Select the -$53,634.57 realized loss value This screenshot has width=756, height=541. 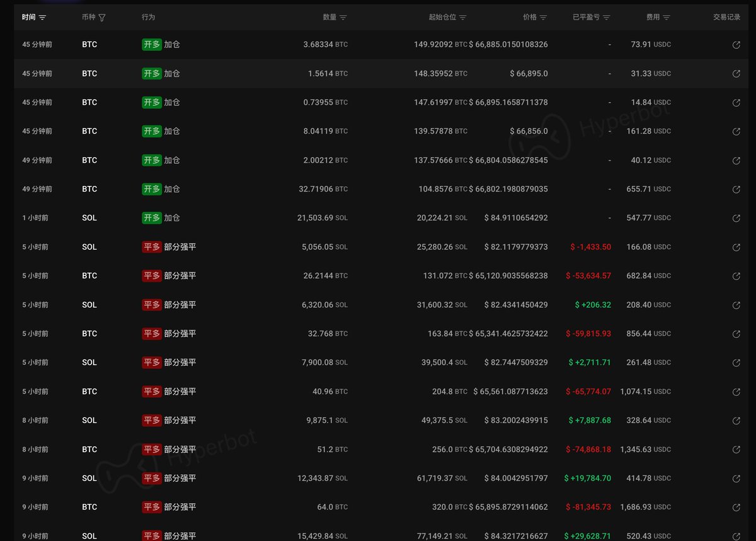[590, 276]
